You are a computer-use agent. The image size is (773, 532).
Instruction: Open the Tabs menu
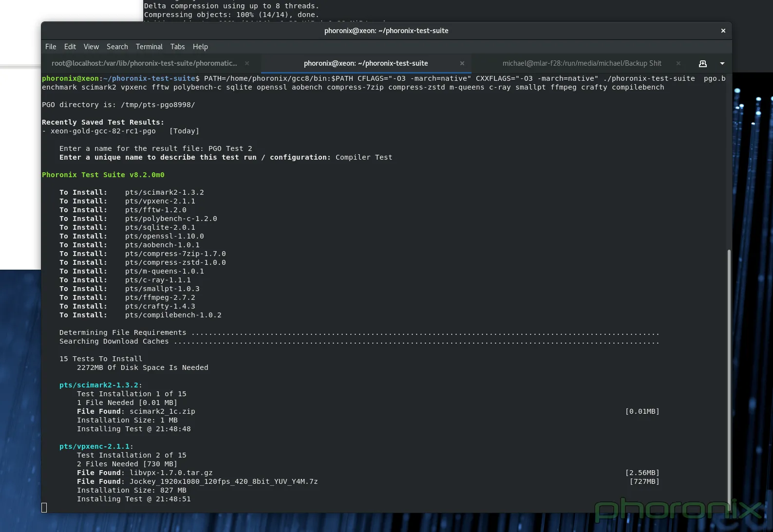tap(177, 47)
